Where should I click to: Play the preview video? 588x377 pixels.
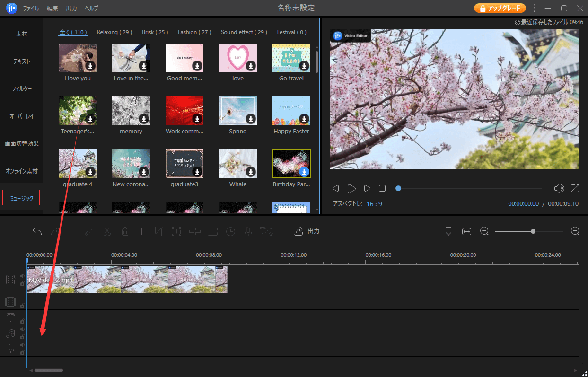(x=351, y=188)
